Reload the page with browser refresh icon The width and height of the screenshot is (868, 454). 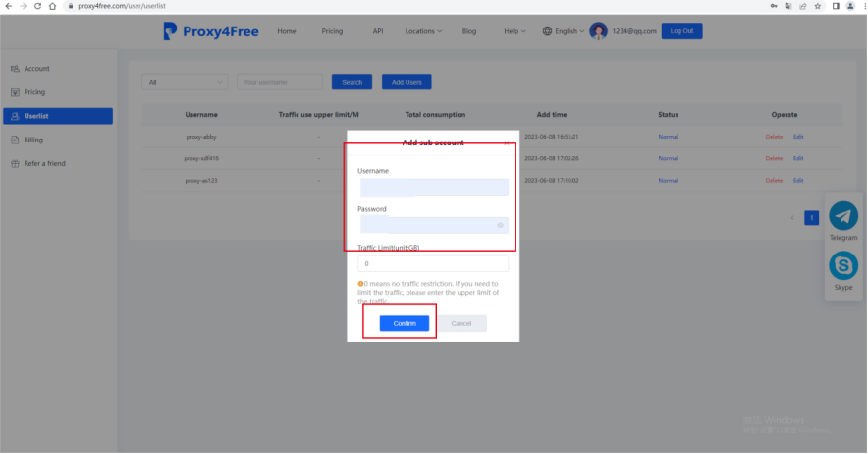point(37,6)
